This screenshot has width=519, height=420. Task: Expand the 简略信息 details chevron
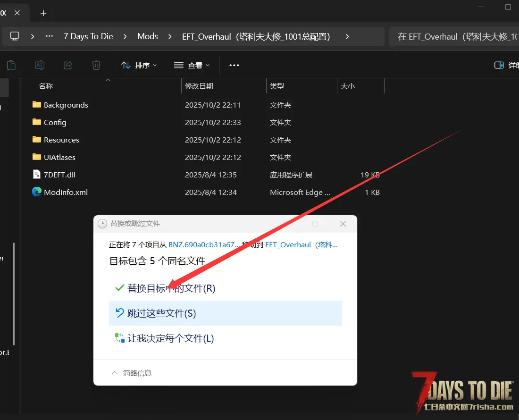[114, 373]
